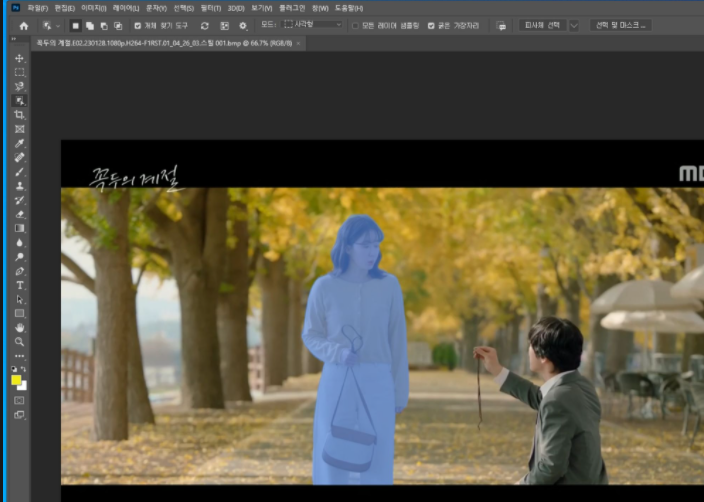Select the Horizontal Type tool
Viewport: 704px width, 502px height.
coord(19,286)
